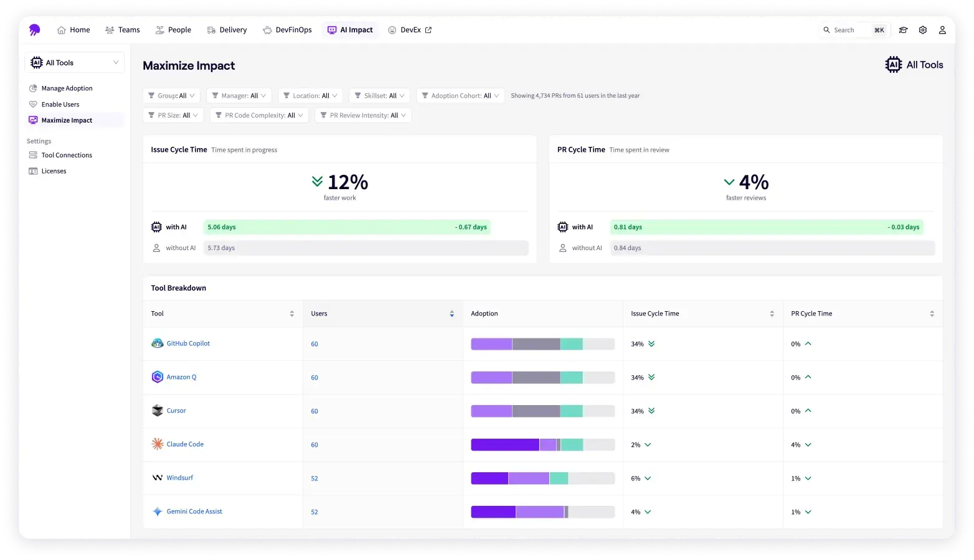Open the settings gear icon

point(923,30)
